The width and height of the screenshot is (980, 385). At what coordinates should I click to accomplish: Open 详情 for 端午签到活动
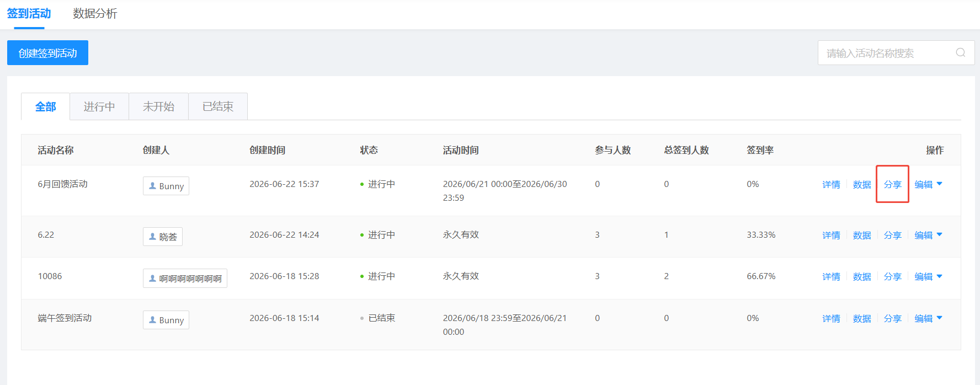tap(831, 318)
